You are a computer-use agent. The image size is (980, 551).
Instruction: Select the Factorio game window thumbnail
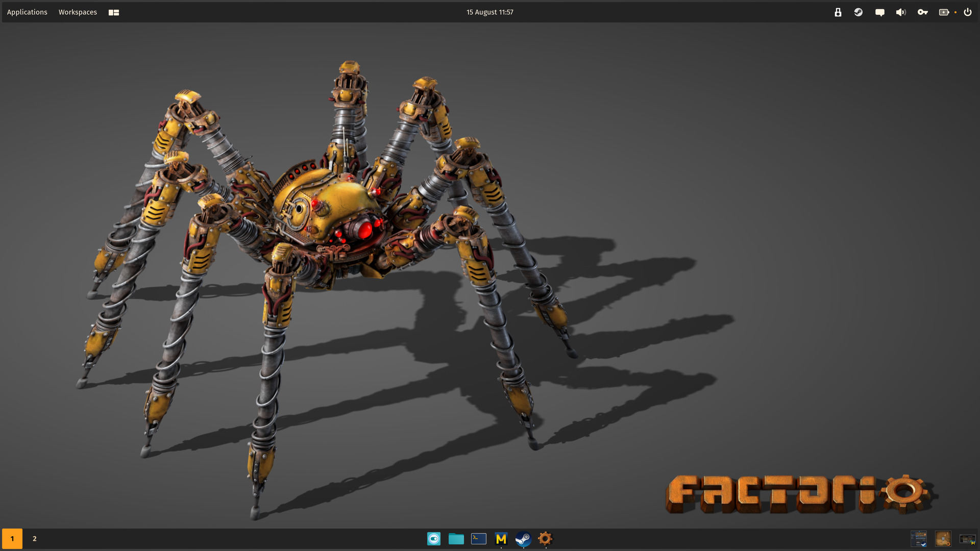tap(943, 539)
